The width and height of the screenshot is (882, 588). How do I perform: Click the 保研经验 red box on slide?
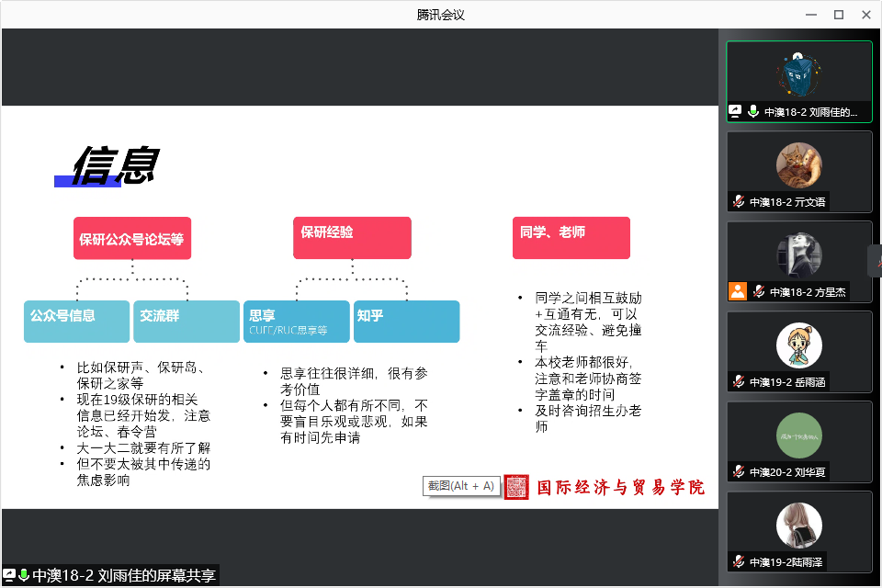click(352, 237)
